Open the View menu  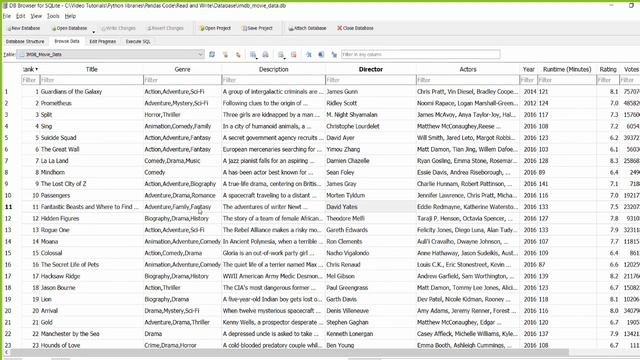[36, 16]
